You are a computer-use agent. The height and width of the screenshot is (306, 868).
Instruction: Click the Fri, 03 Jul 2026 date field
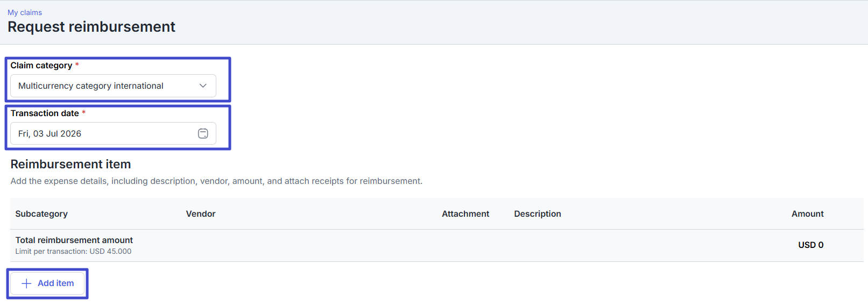point(113,133)
